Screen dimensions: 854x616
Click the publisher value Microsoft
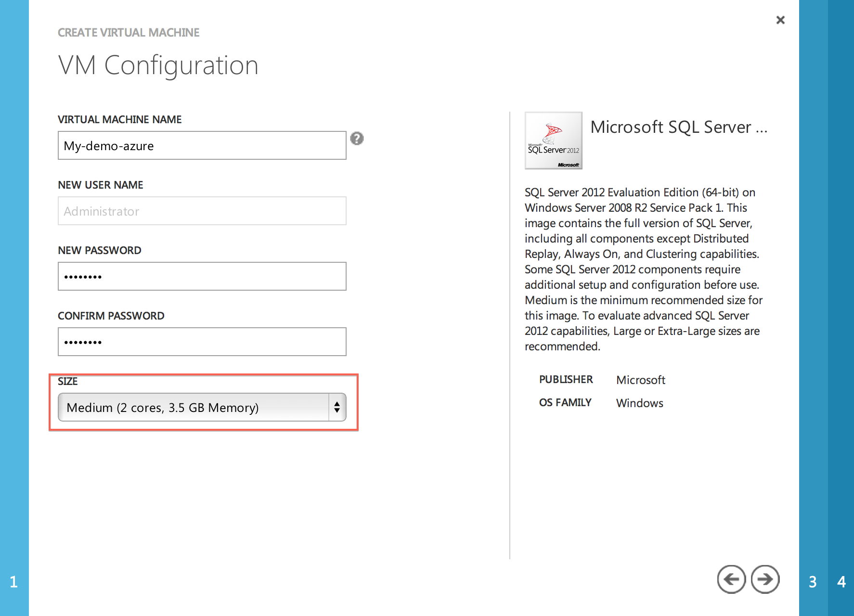pyautogui.click(x=641, y=380)
